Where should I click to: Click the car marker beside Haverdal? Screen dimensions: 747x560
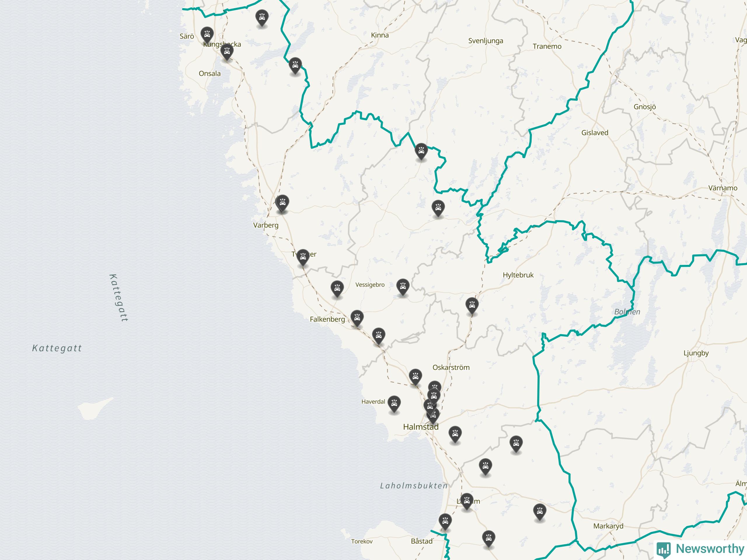394,403
